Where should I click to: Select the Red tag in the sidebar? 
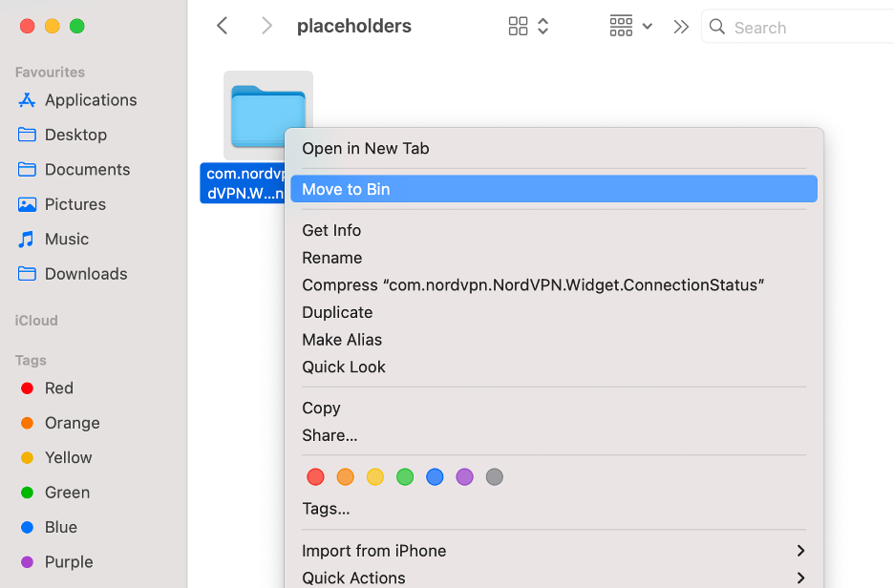coord(58,388)
